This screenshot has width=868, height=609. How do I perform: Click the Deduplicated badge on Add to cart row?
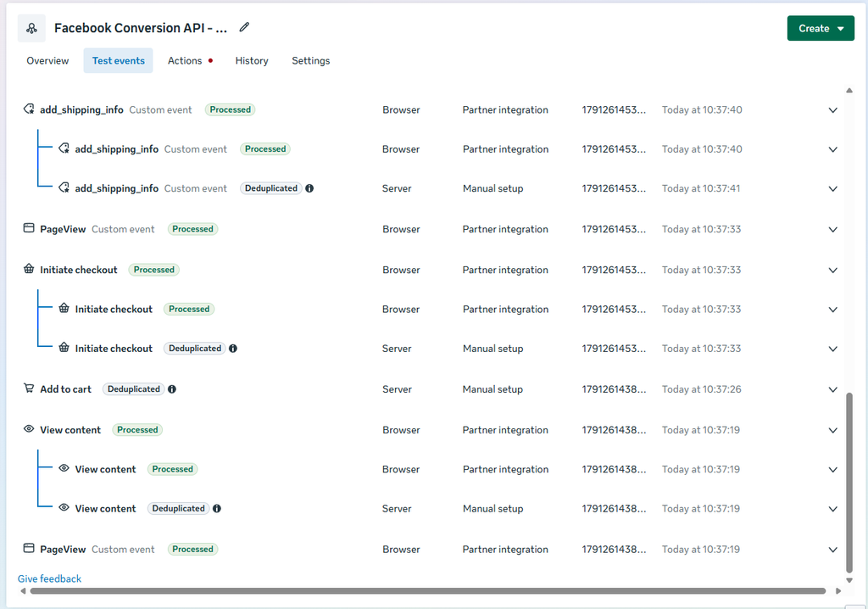[x=133, y=389]
